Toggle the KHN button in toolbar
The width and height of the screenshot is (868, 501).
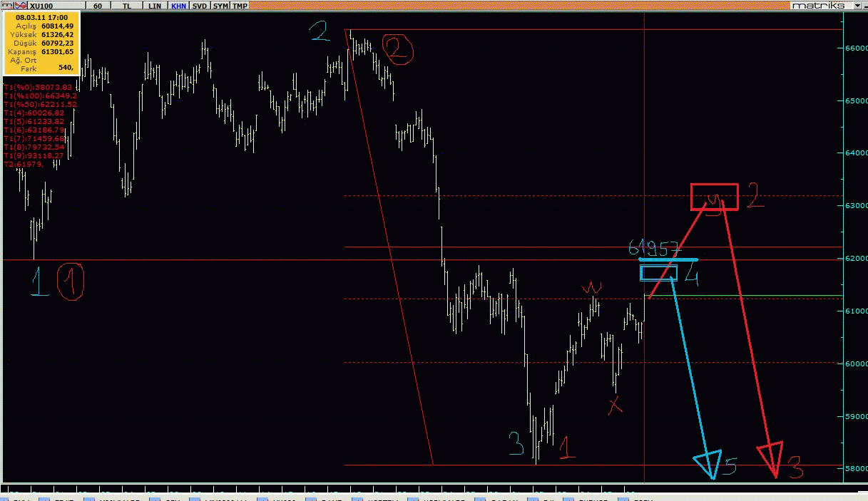pyautogui.click(x=178, y=6)
